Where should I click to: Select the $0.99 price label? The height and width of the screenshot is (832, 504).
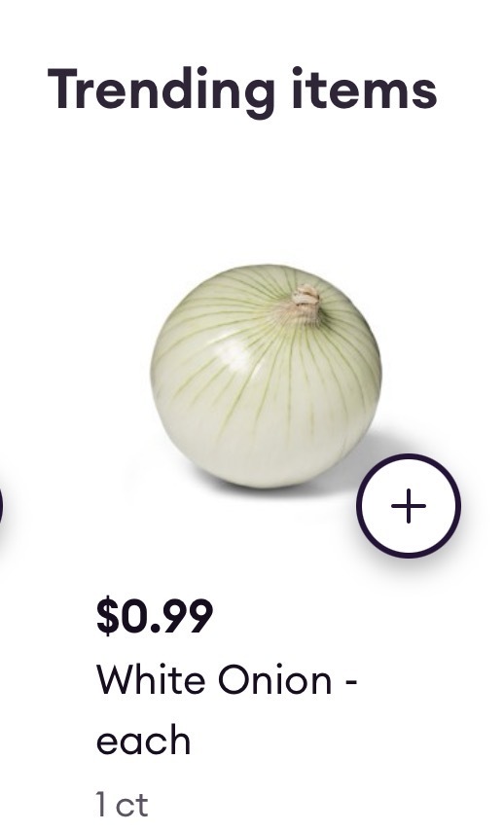click(155, 616)
